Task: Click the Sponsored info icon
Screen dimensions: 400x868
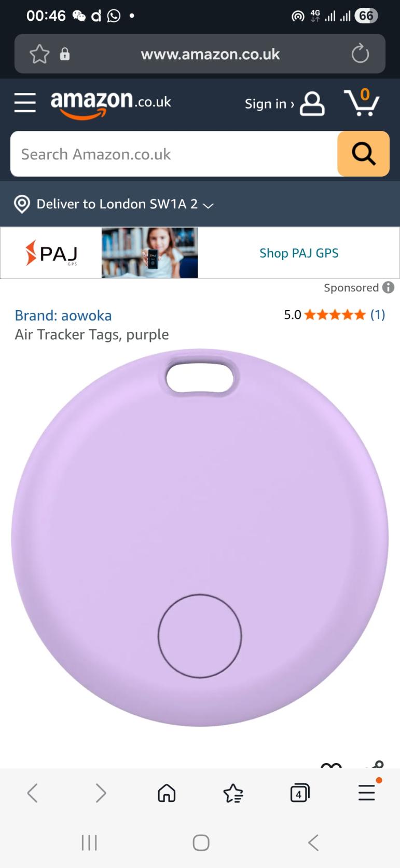Action: pos(388,287)
